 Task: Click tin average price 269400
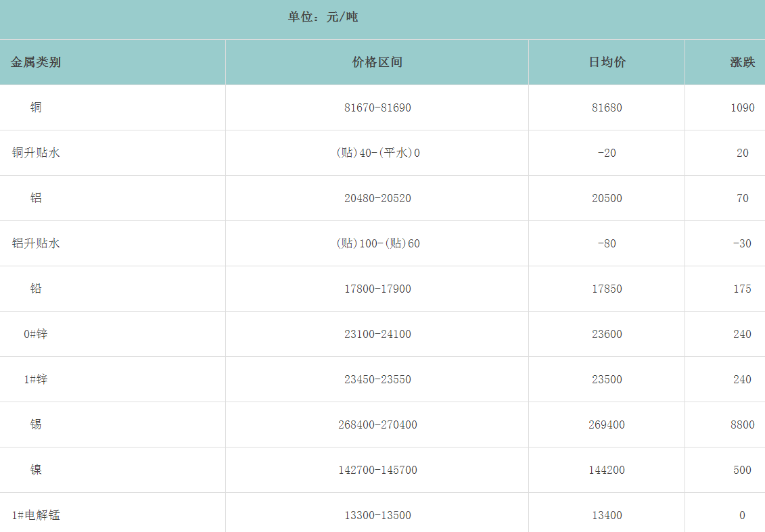coord(607,425)
